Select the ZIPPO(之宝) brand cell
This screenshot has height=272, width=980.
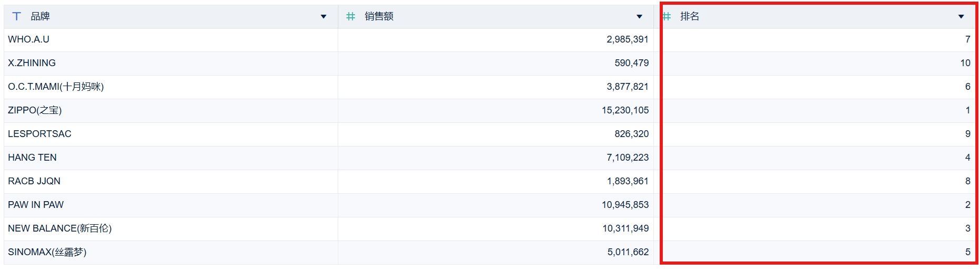point(171,111)
